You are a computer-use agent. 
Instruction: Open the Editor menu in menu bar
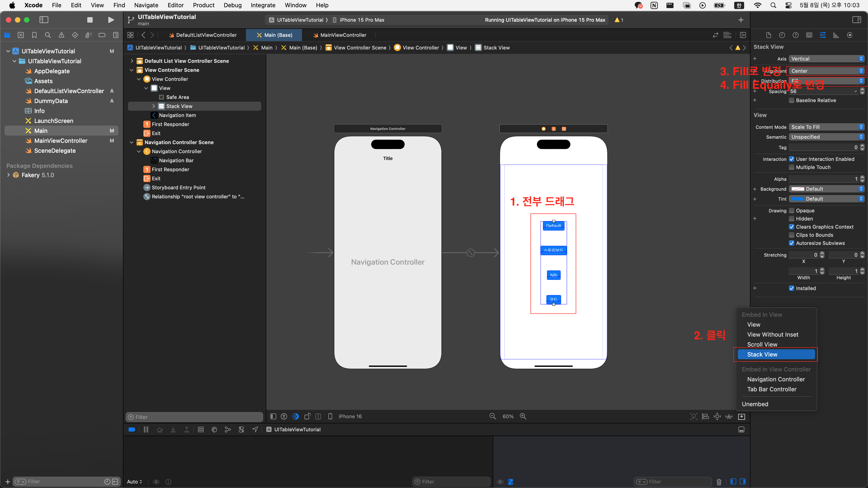click(x=176, y=5)
